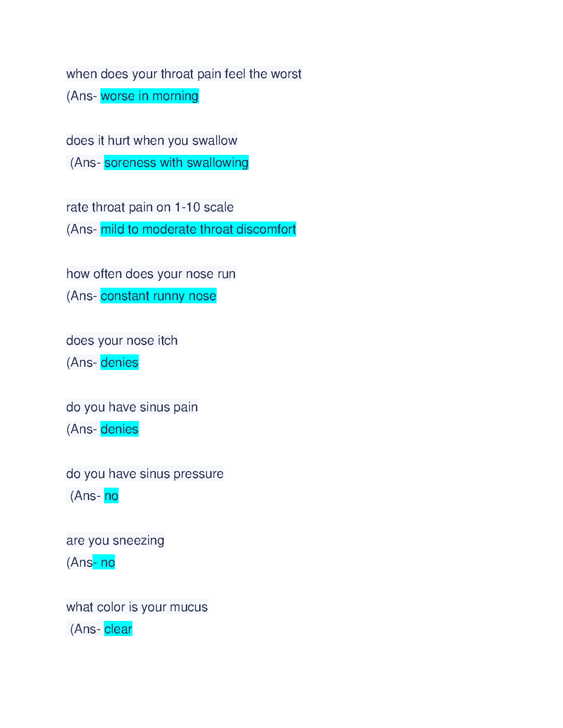Viewport: 563px width, 728px height.
Task: Click the text 'rate throat pain on 1-10 scale'
Action: [x=150, y=207]
